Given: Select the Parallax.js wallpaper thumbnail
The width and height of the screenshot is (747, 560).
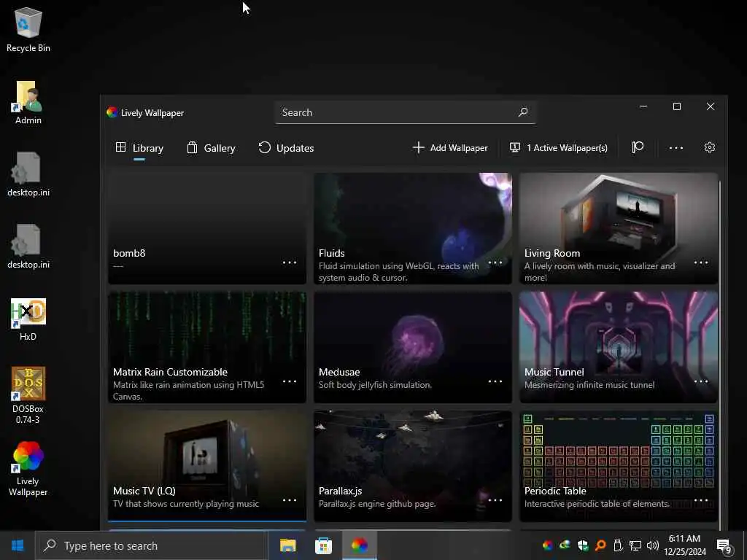Looking at the screenshot, I should tap(413, 466).
